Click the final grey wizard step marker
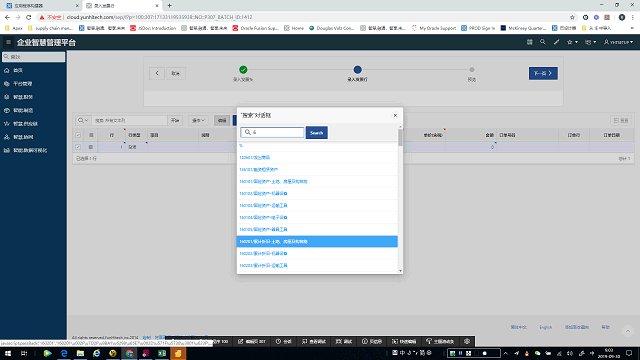640x360 pixels. [x=472, y=70]
